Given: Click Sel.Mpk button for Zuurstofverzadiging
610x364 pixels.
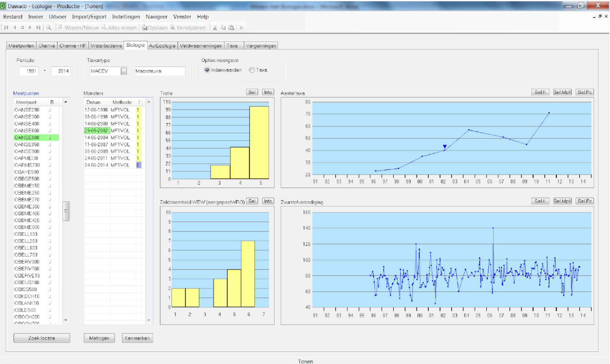Looking at the screenshot, I should click(562, 201).
